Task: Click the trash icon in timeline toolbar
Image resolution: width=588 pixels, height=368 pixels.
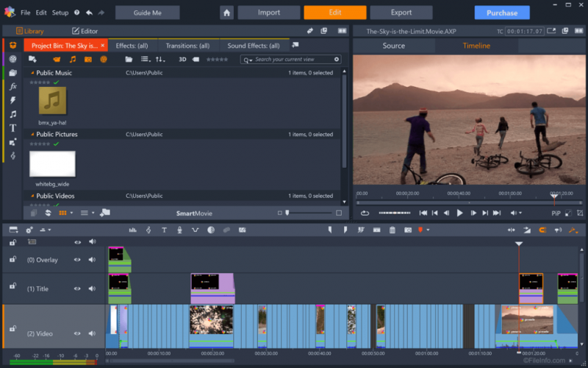Action: coord(392,230)
